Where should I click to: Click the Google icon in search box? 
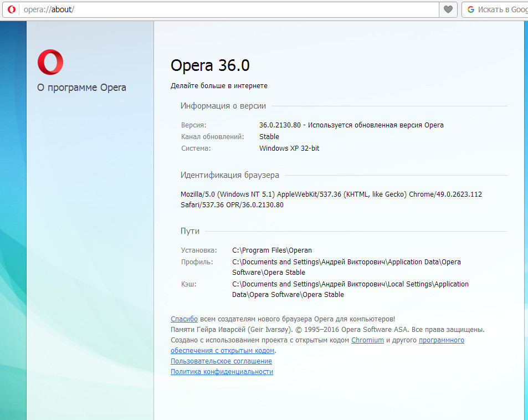point(471,9)
